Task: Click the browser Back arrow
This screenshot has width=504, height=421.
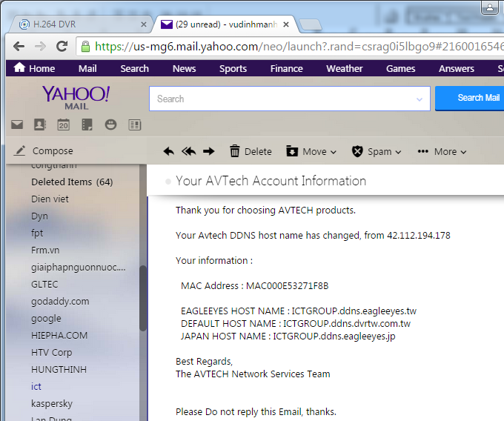Action: [x=19, y=47]
